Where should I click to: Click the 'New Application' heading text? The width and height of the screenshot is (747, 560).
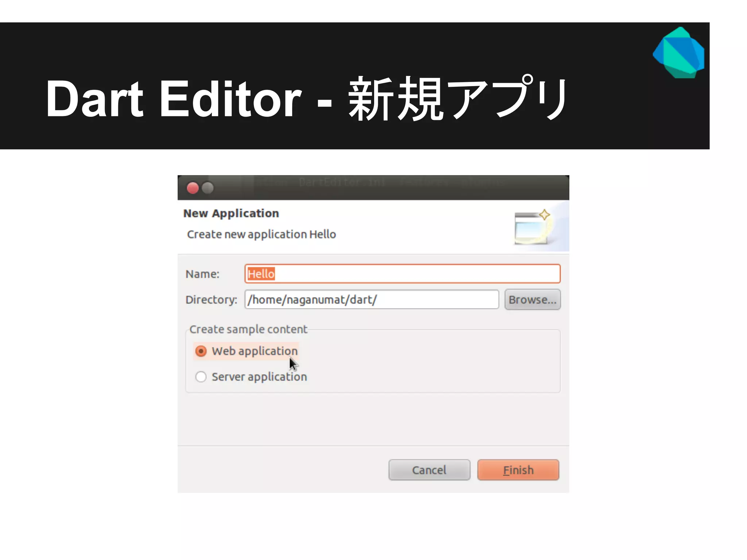point(231,213)
